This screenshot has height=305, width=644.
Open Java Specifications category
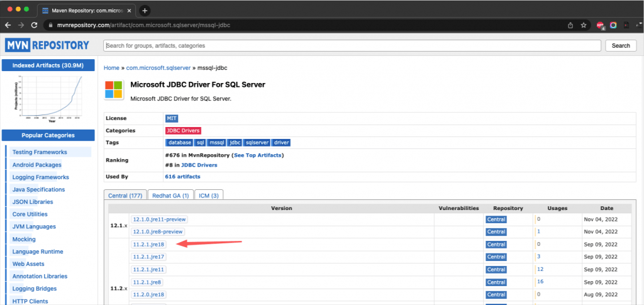click(38, 190)
